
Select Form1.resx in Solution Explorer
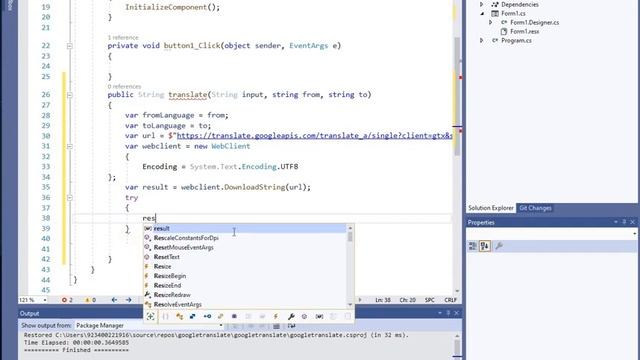(x=524, y=31)
